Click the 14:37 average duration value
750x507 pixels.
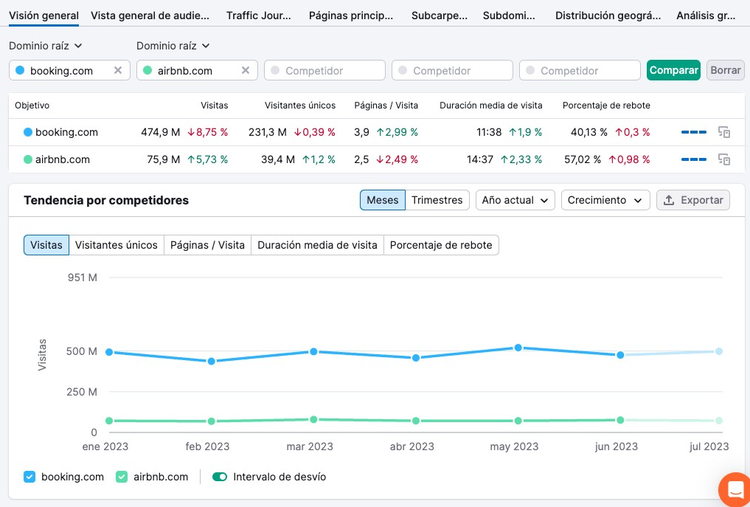tap(480, 159)
